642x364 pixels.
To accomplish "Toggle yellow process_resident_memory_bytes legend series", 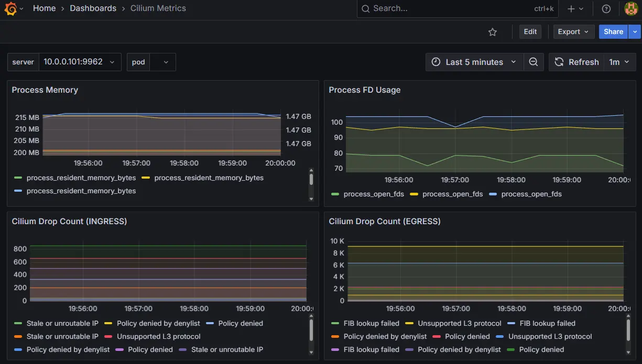I will tap(209, 178).
